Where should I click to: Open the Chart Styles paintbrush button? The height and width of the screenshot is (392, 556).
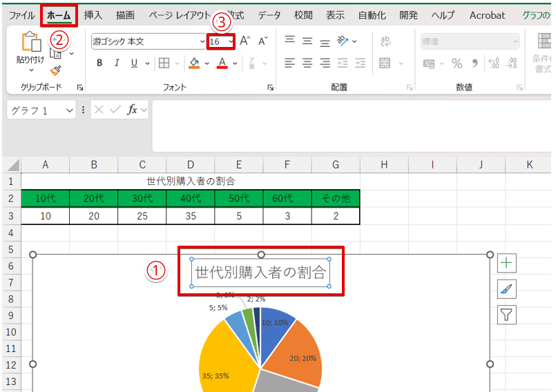coord(507,289)
